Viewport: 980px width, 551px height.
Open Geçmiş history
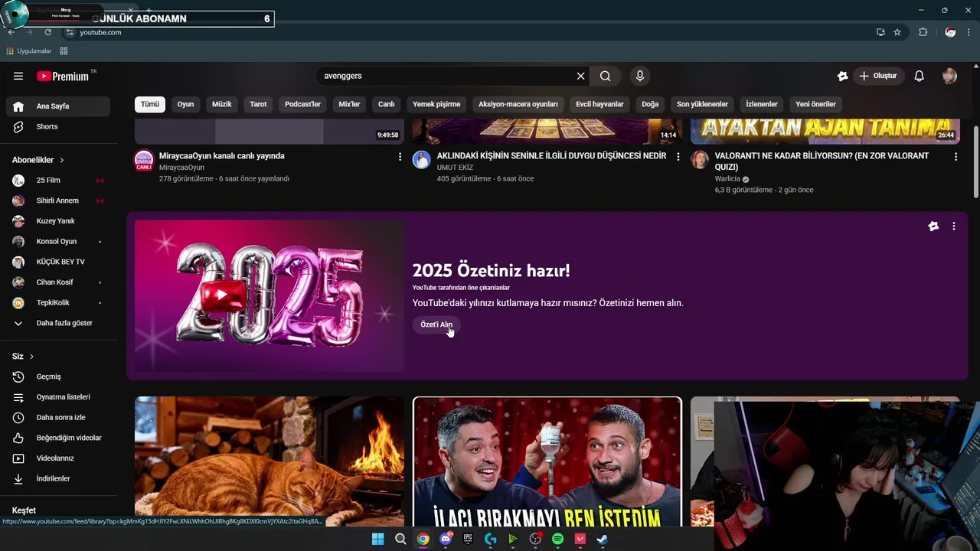(58, 377)
